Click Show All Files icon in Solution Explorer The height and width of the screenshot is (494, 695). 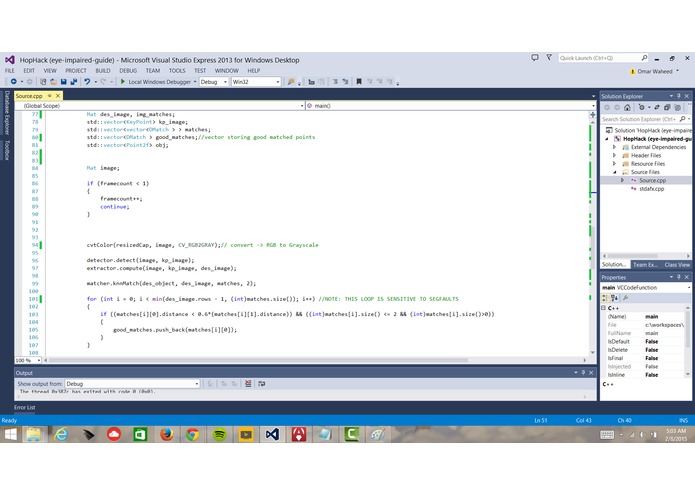coord(677,107)
